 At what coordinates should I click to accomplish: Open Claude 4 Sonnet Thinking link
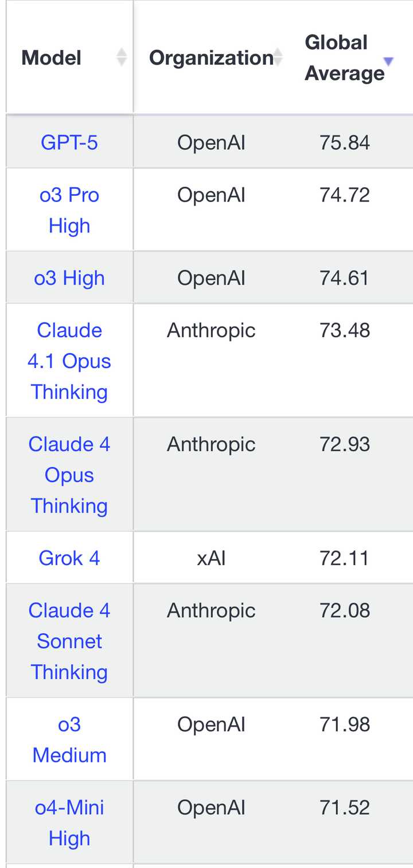click(x=69, y=641)
